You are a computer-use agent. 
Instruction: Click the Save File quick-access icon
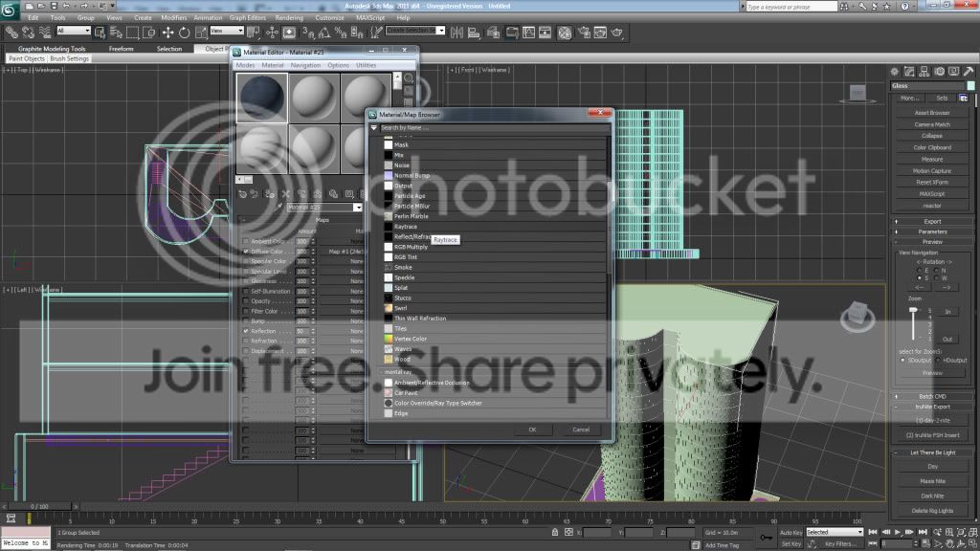pos(54,6)
